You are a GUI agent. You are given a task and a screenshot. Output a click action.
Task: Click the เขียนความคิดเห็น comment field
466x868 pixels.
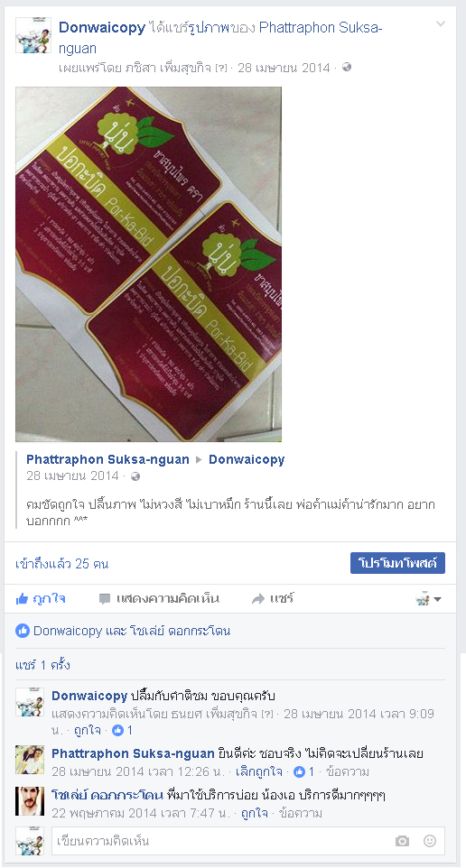(x=221, y=841)
